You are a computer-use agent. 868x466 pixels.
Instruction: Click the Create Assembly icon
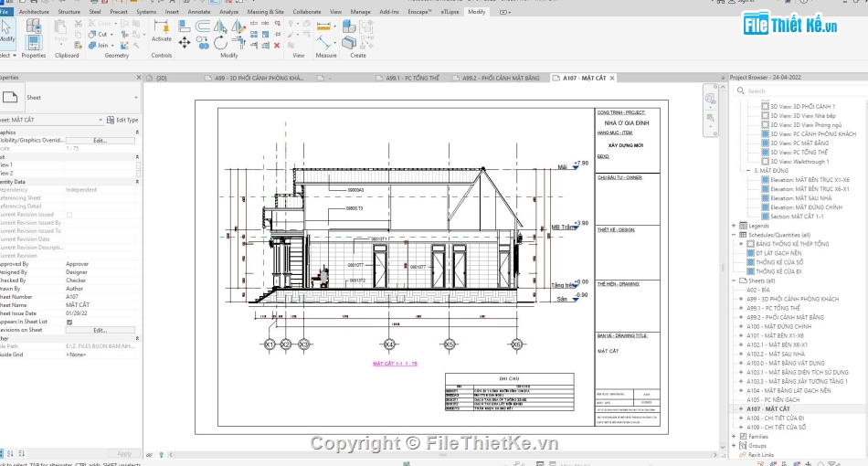pos(349,26)
